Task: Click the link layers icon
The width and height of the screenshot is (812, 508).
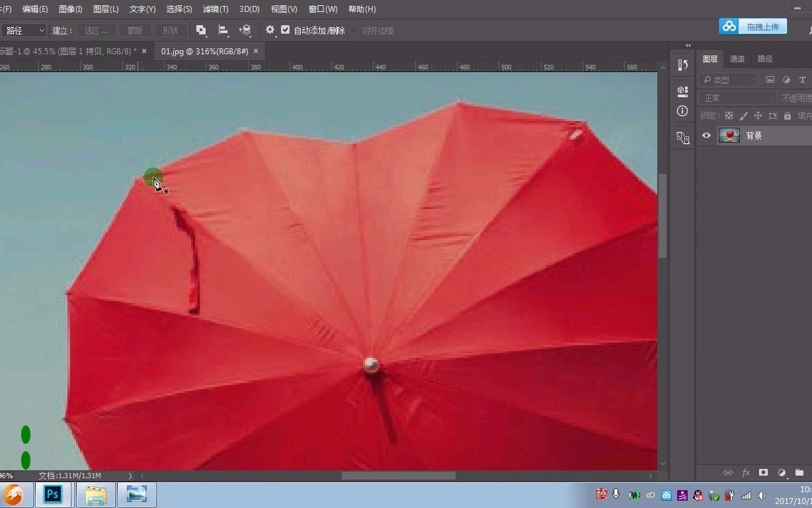Action: click(728, 472)
